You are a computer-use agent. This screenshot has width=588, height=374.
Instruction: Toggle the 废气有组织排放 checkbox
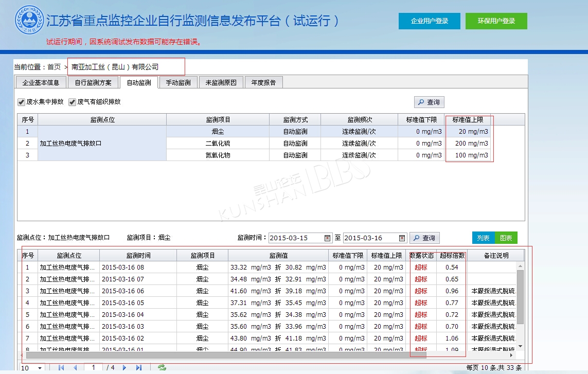tap(72, 102)
